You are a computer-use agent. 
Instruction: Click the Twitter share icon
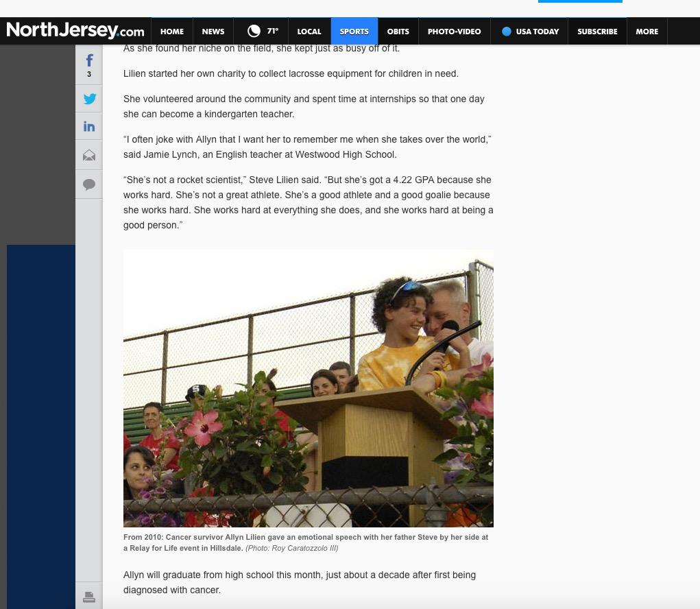[89, 99]
